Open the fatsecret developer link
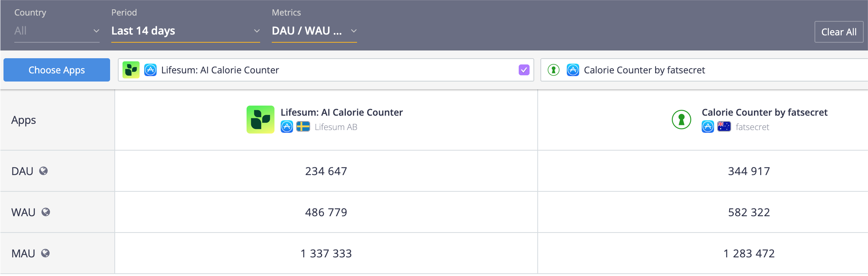Viewport: 868px width, 276px height. 752,127
